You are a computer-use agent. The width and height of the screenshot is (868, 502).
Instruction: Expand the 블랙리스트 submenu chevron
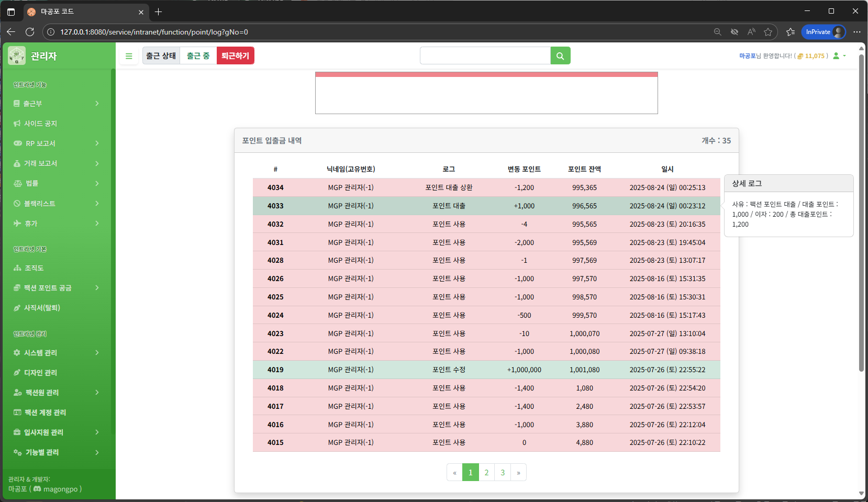tap(97, 203)
